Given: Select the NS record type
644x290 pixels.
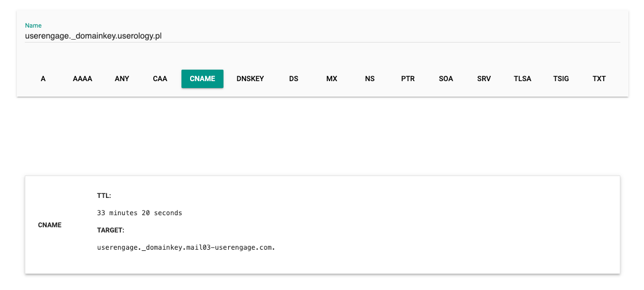Looking at the screenshot, I should point(370,79).
